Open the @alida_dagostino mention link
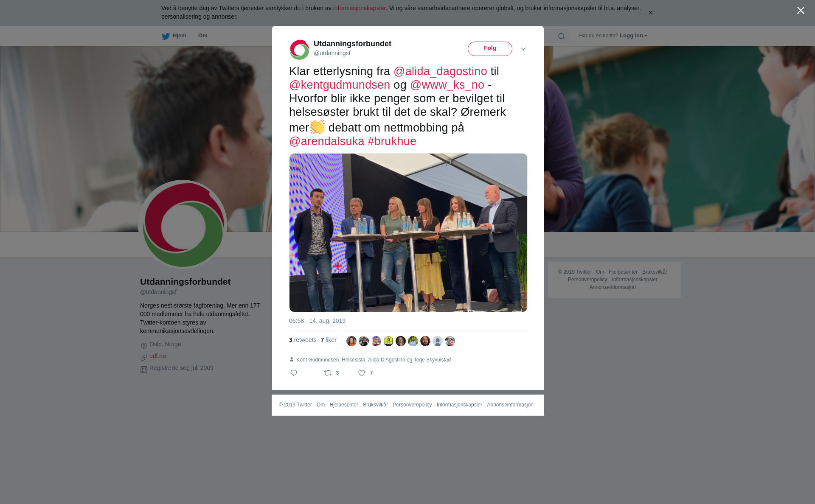The image size is (815, 504). (x=440, y=71)
